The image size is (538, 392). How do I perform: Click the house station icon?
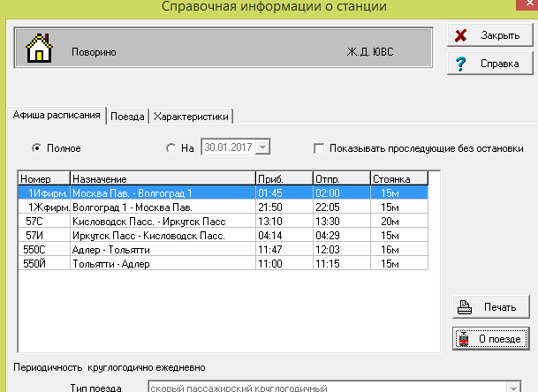point(38,49)
